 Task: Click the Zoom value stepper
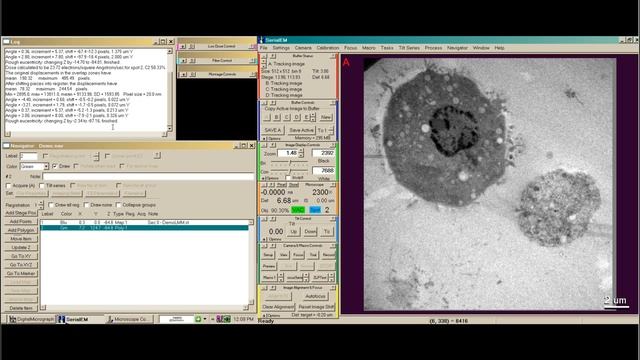(x=301, y=153)
